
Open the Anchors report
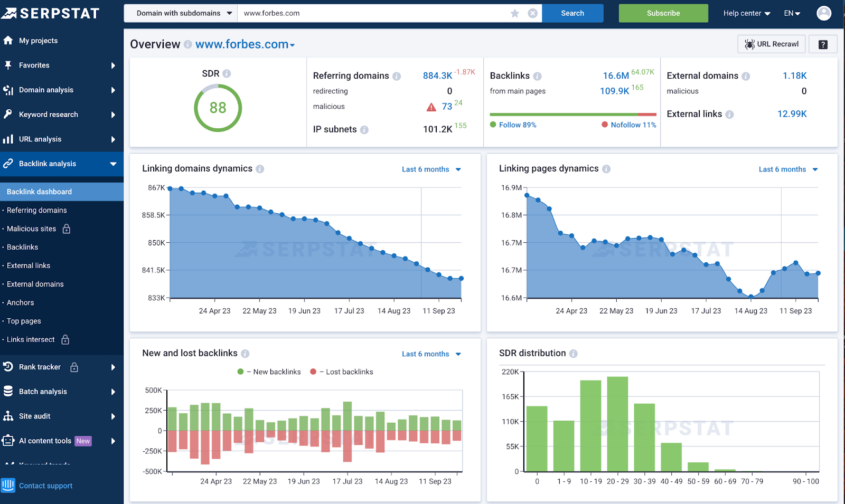pyautogui.click(x=20, y=302)
